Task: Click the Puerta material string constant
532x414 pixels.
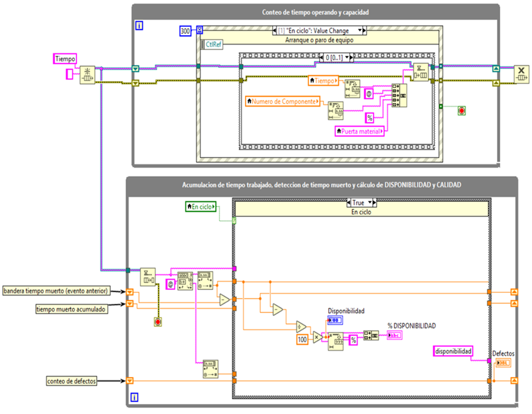Action: [359, 131]
